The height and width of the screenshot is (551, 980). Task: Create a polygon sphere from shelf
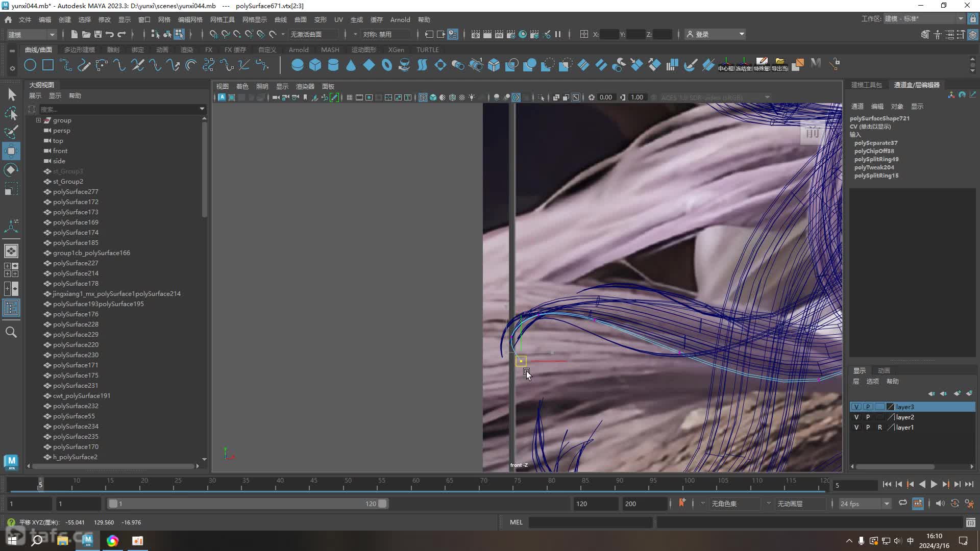(x=297, y=65)
